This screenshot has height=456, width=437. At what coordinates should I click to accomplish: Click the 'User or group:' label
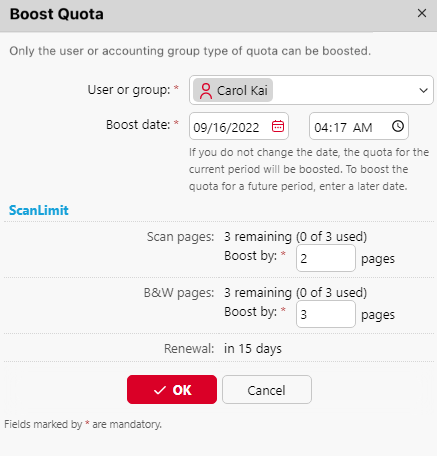129,90
